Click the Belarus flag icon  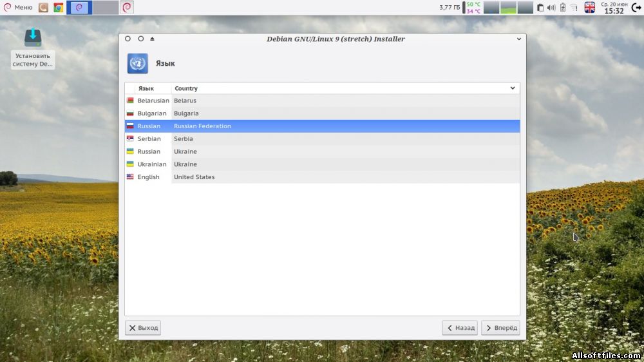tap(130, 100)
